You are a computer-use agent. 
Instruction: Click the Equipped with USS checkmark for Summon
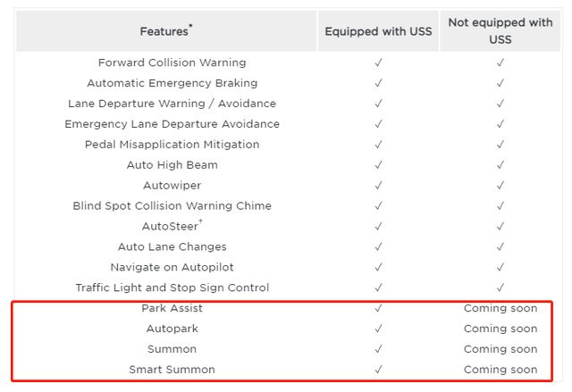379,349
